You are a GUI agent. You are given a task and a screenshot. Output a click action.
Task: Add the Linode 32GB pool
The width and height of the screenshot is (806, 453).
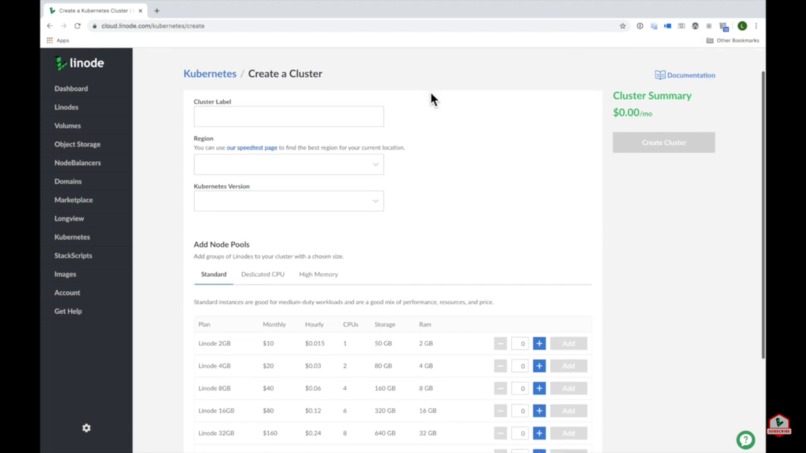[569, 433]
